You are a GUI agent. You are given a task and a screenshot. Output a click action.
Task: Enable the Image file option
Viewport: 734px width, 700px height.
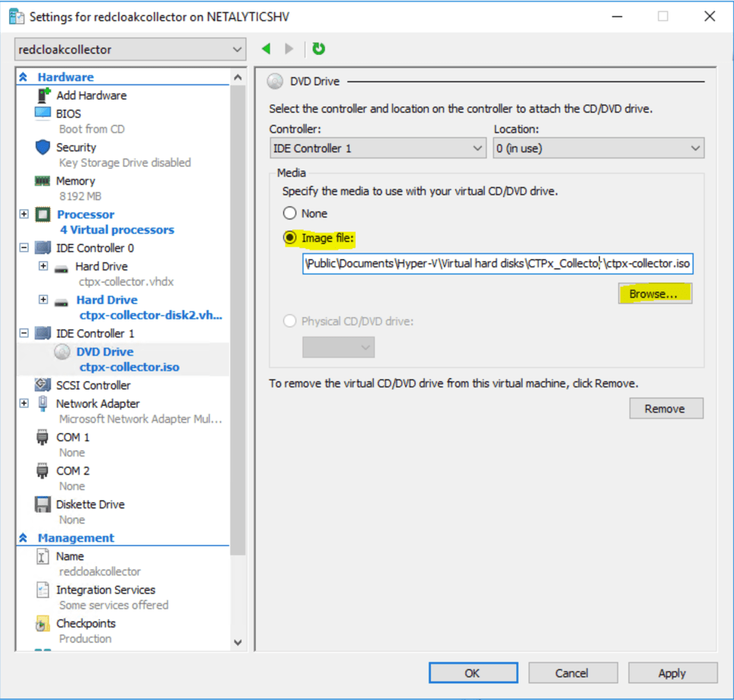click(289, 237)
